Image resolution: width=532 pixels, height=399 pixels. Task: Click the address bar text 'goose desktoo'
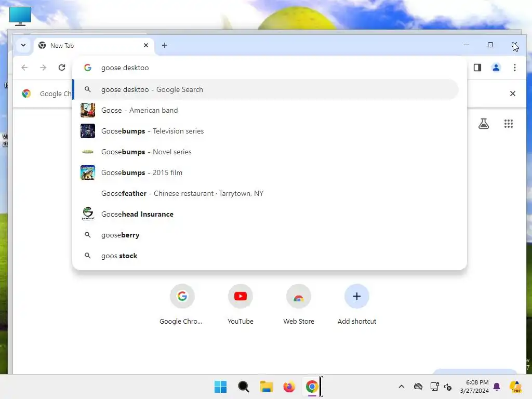(125, 68)
